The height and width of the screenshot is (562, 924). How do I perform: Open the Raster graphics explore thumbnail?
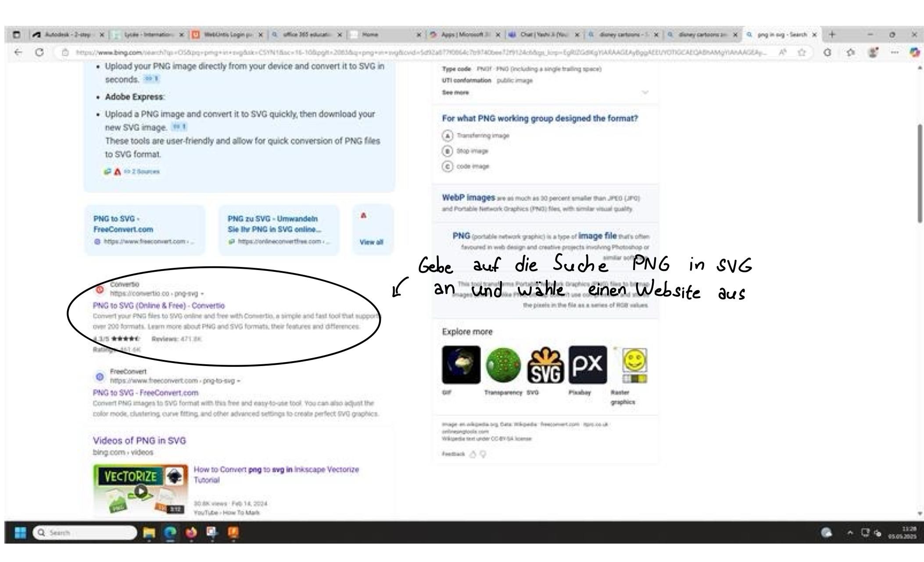click(x=630, y=365)
